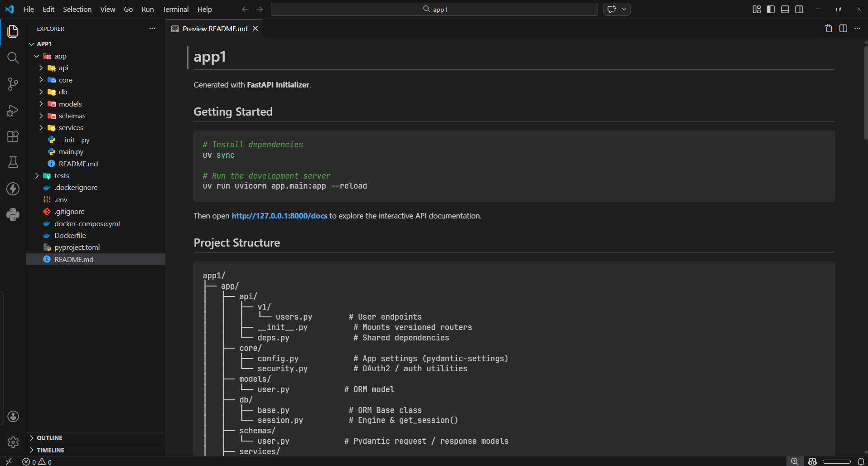Open the Go menu

point(128,9)
